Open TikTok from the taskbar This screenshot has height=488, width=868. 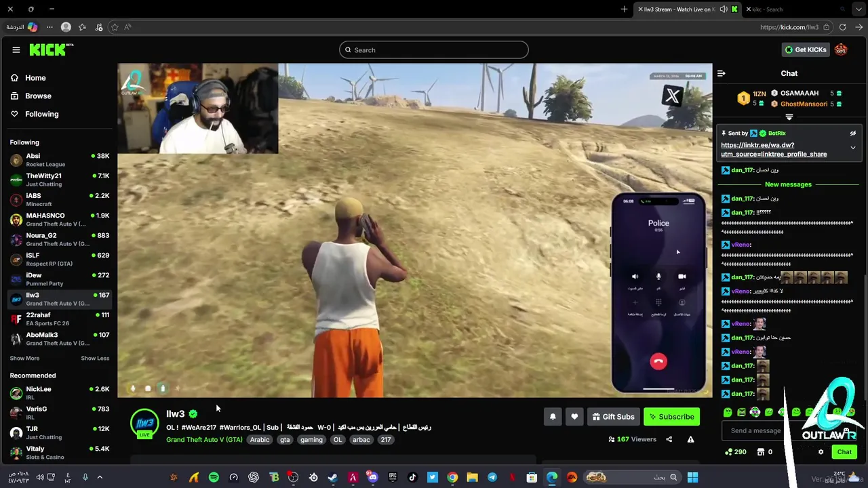pos(412,477)
